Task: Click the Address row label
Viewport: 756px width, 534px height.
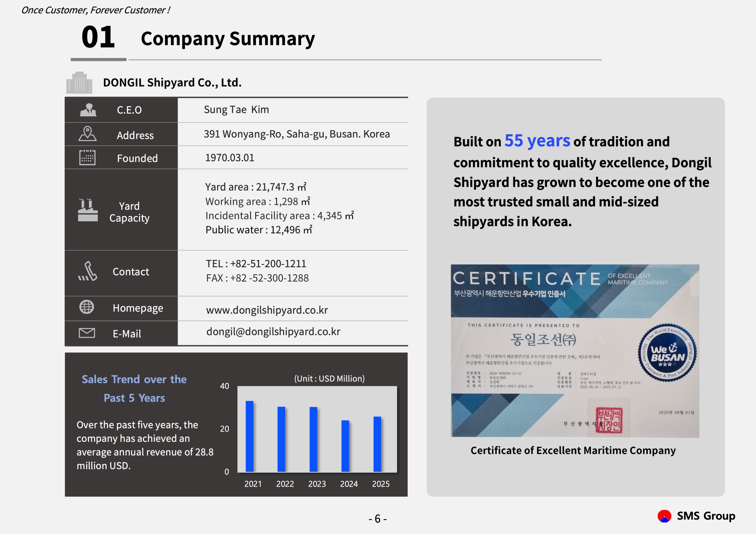Action: pyautogui.click(x=135, y=135)
